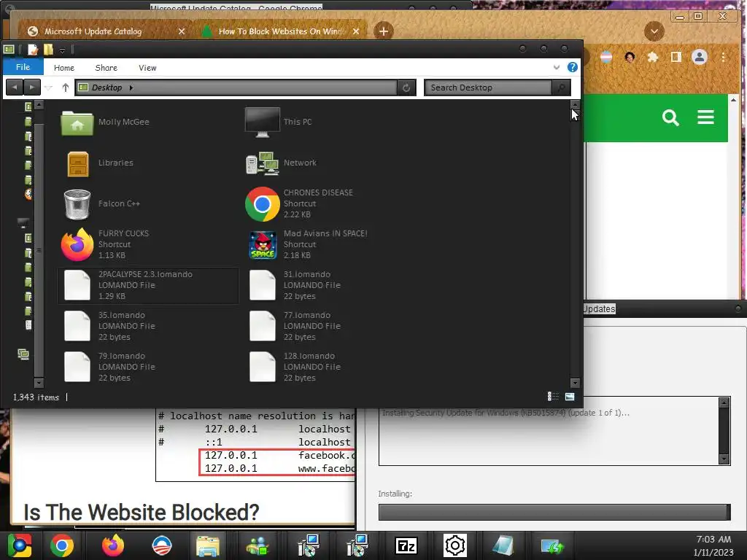747x560 pixels.
Task: Switch to details view layout
Action: pyautogui.click(x=553, y=397)
